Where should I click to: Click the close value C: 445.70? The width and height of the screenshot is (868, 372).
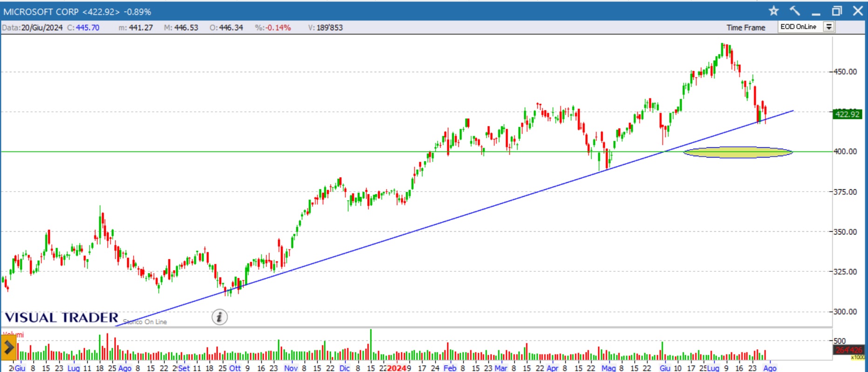(x=83, y=28)
